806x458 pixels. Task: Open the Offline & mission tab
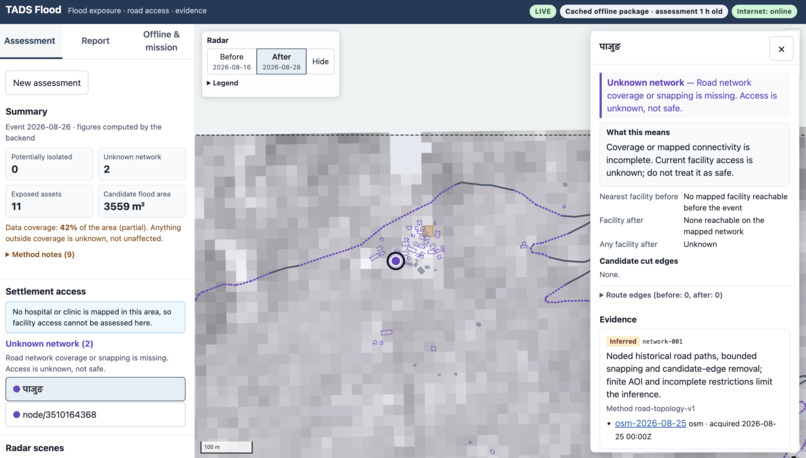click(x=161, y=41)
